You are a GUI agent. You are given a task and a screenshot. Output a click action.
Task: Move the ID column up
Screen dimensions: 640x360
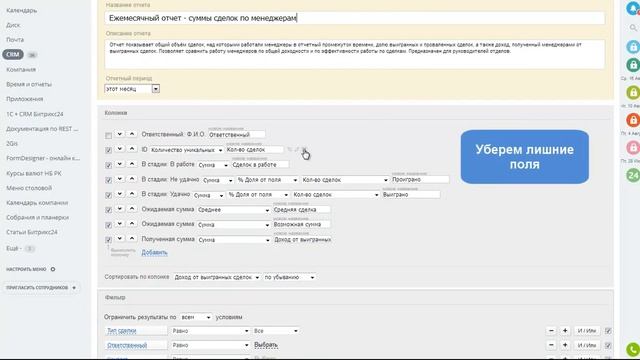132,149
